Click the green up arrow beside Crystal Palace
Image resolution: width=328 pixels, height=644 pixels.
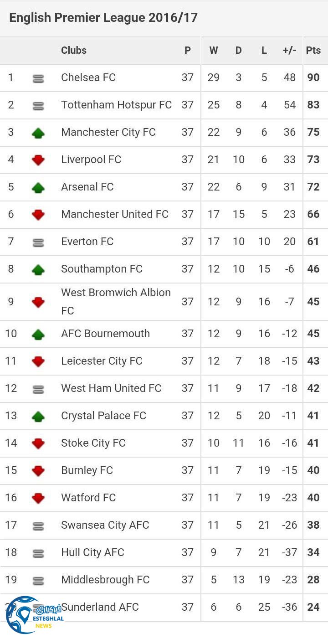point(38,416)
